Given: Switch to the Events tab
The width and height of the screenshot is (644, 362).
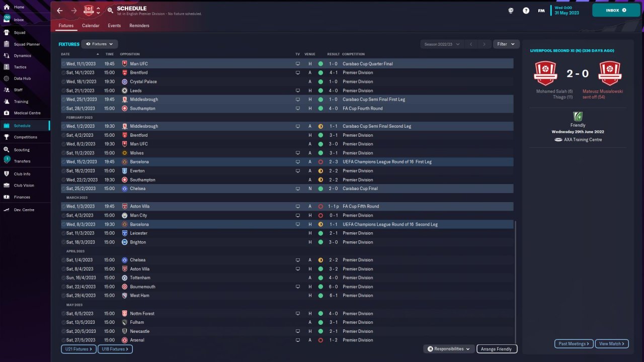Looking at the screenshot, I should (114, 26).
